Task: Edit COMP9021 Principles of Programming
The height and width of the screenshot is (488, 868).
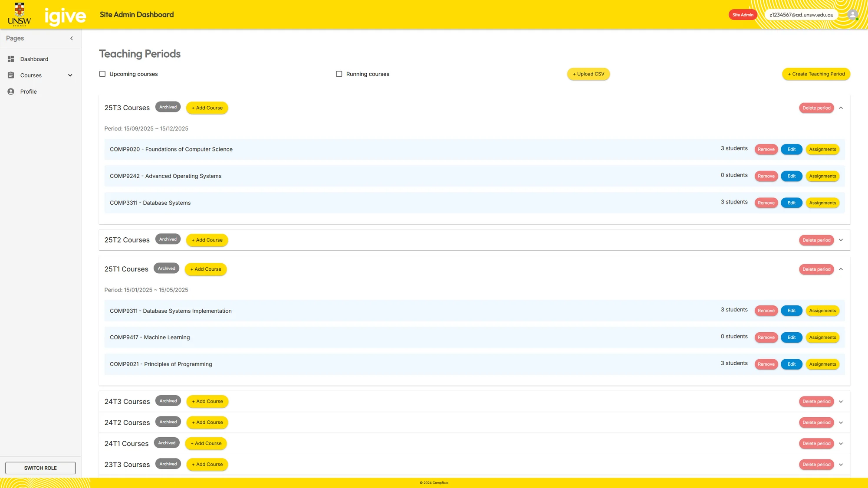Action: click(792, 364)
